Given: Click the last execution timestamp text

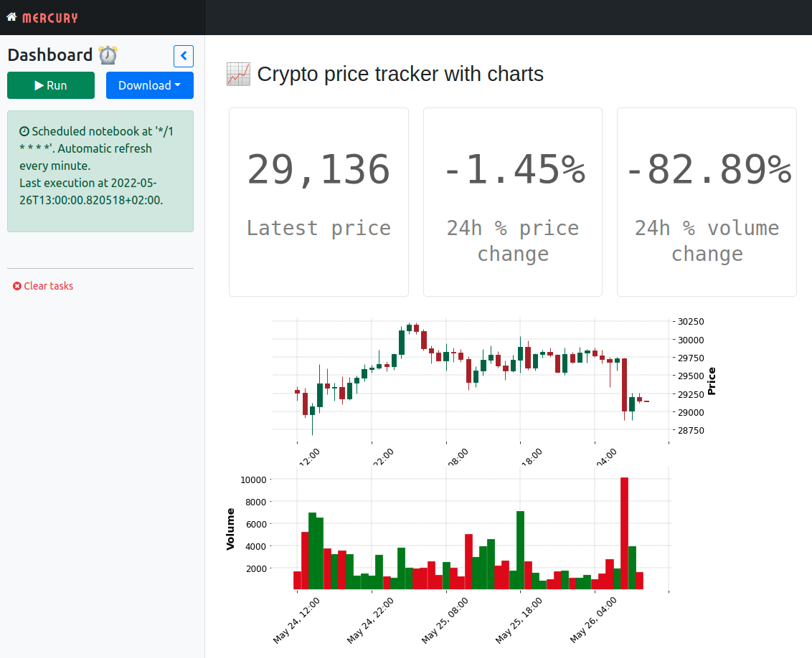Looking at the screenshot, I should click(x=91, y=192).
